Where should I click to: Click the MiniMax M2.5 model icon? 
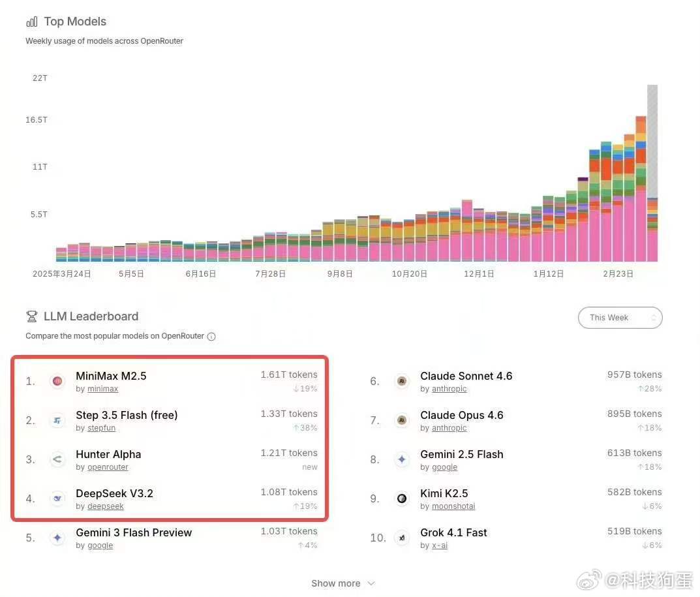pyautogui.click(x=57, y=381)
